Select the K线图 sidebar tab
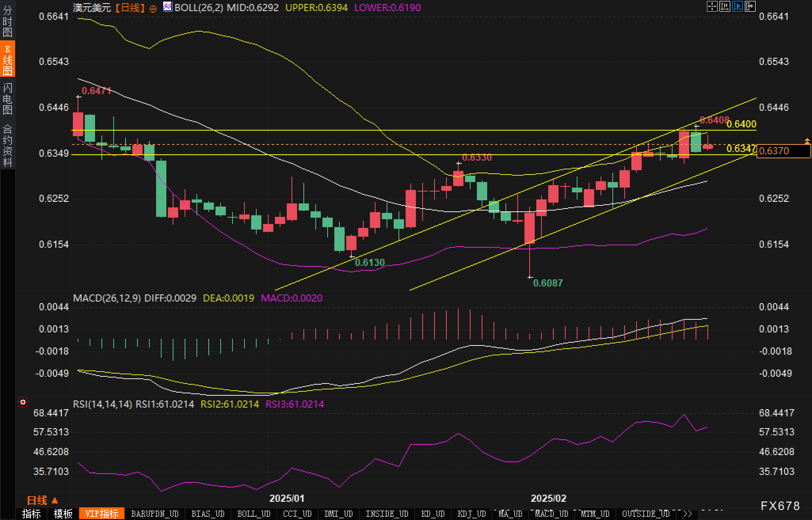 [8, 60]
